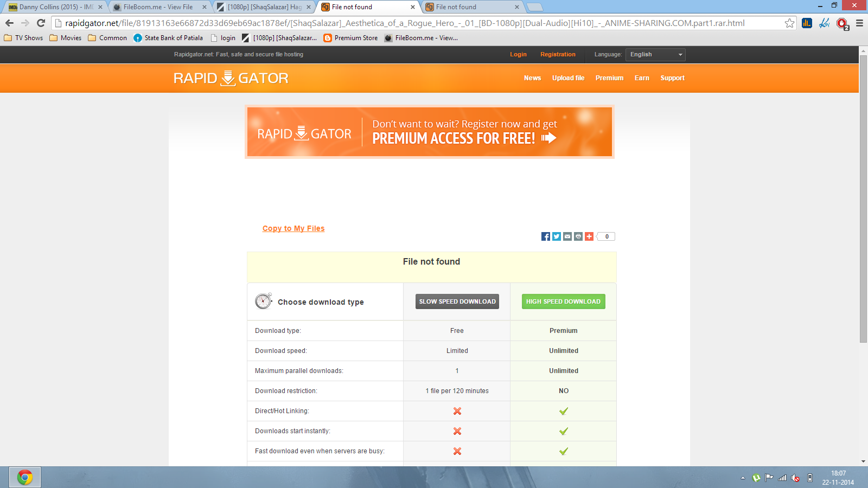This screenshot has height=488, width=868.
Task: Open the login bookmark
Action: pyautogui.click(x=223, y=38)
